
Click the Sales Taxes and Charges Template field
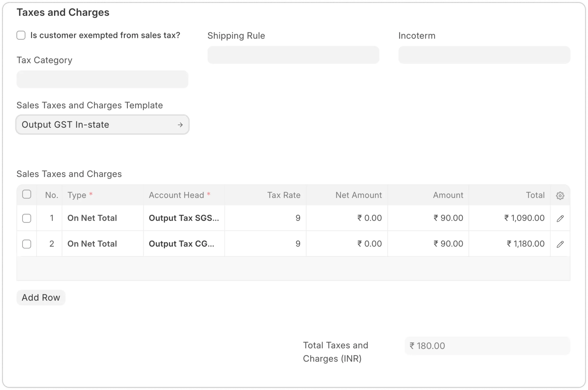tap(97, 125)
